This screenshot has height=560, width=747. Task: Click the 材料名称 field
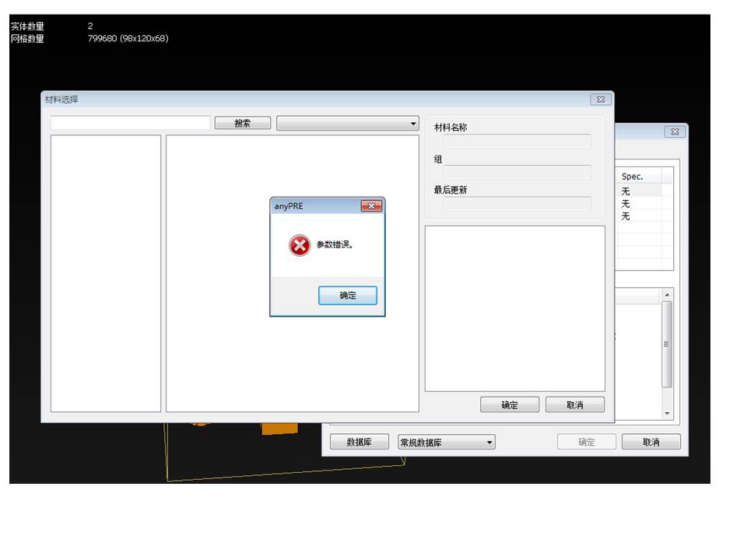pos(517,141)
